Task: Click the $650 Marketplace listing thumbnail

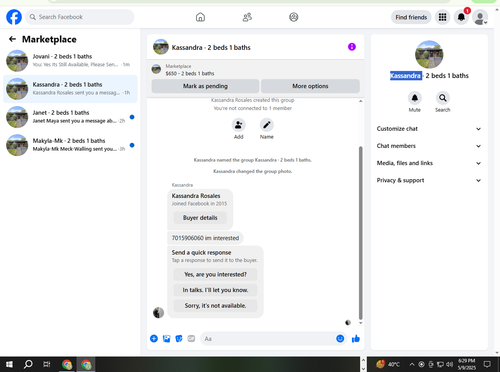Action: (156, 69)
